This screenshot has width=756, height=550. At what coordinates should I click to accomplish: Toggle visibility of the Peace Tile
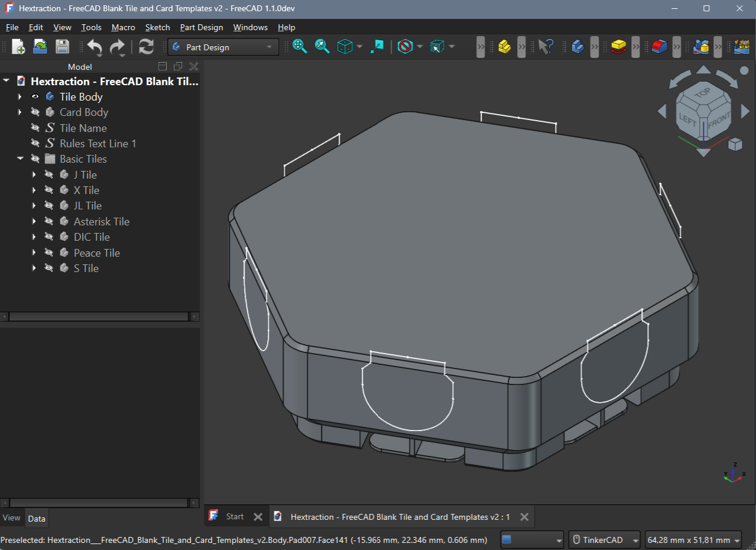(49, 253)
